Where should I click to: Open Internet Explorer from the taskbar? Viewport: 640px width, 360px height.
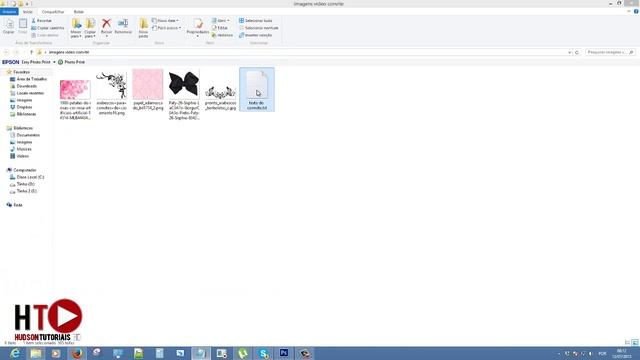pos(15,353)
